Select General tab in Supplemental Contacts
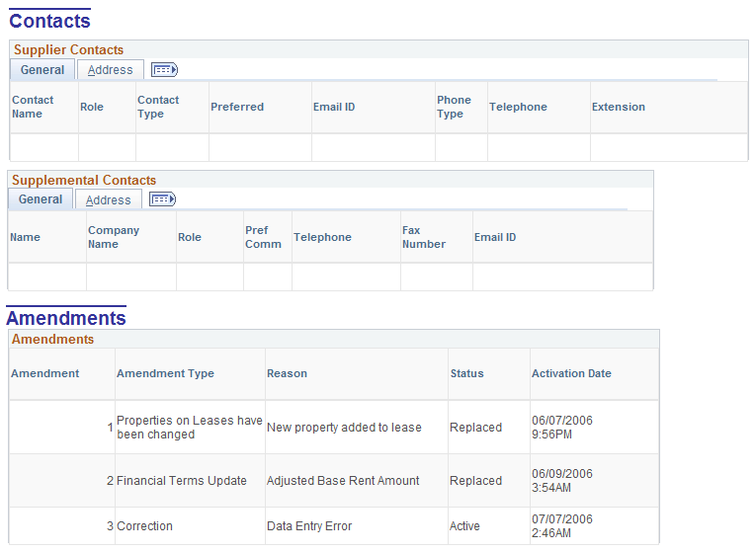 (x=41, y=199)
